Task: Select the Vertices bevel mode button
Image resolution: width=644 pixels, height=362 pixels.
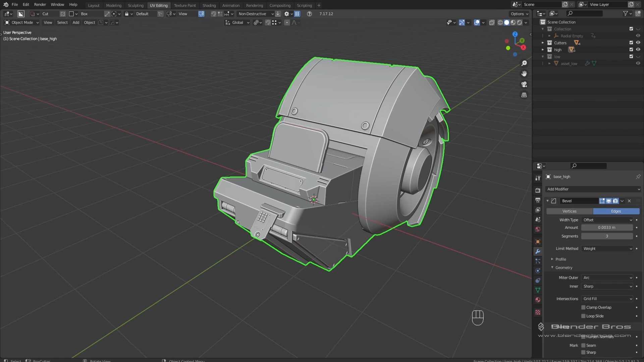Action: coord(569,211)
